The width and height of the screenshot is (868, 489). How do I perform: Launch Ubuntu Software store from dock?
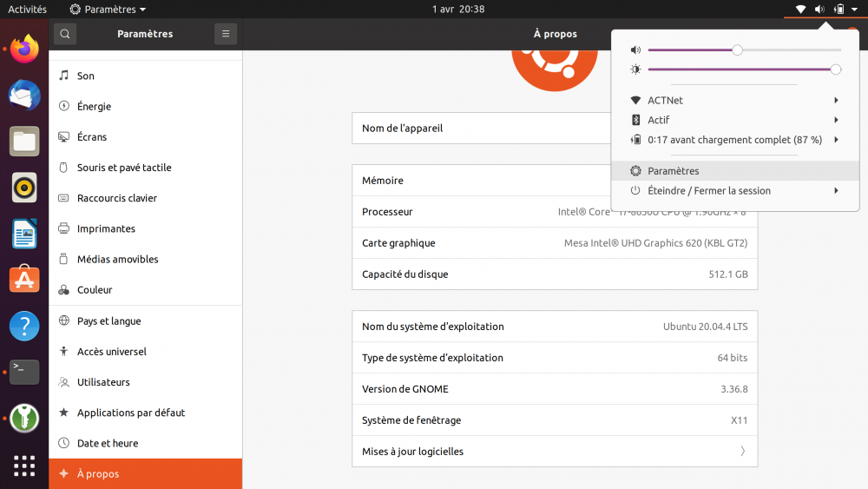tap(24, 280)
